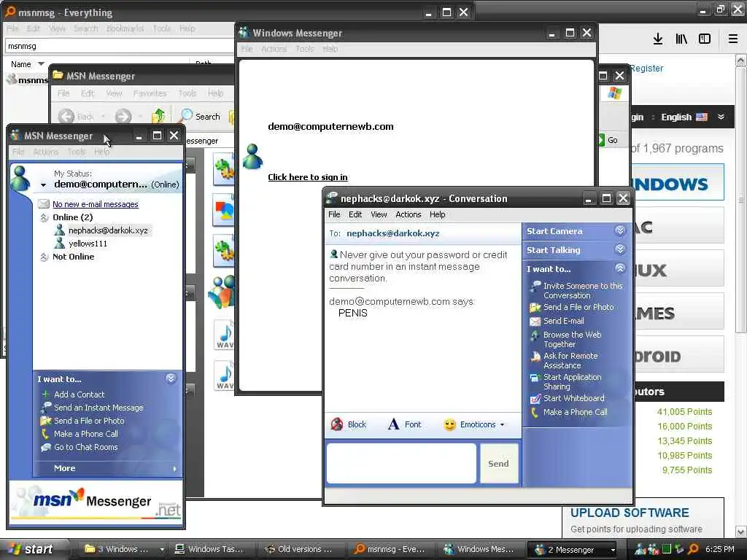This screenshot has width=747, height=560.
Task: Collapse the Start Camera section
Action: coord(620,231)
